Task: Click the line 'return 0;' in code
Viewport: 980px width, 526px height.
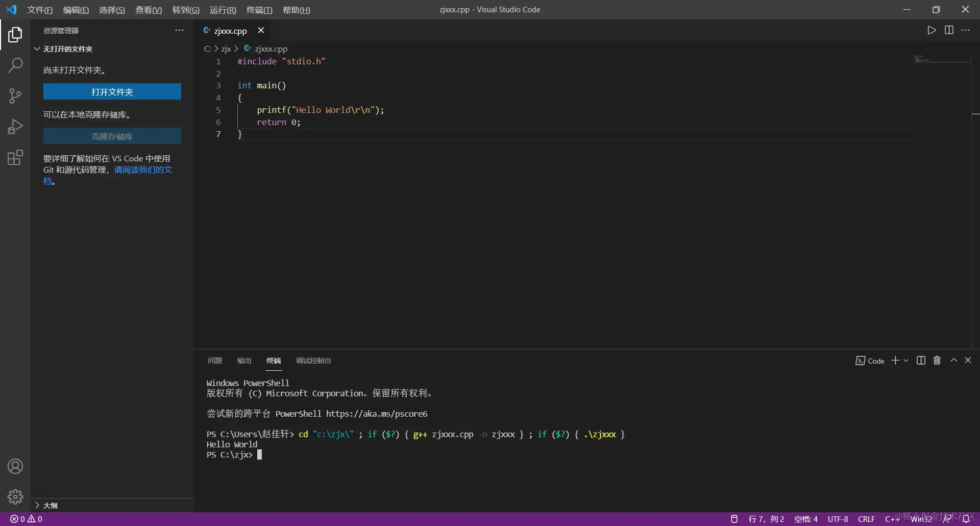Action: (x=279, y=123)
